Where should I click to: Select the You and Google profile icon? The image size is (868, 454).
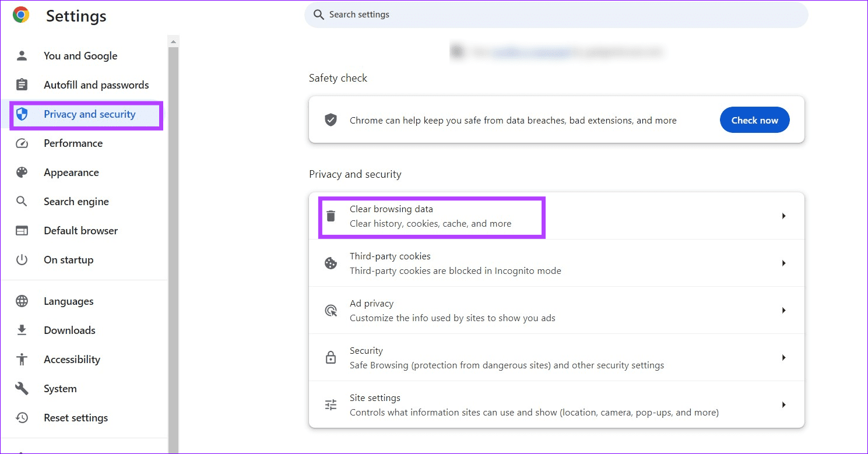[22, 55]
